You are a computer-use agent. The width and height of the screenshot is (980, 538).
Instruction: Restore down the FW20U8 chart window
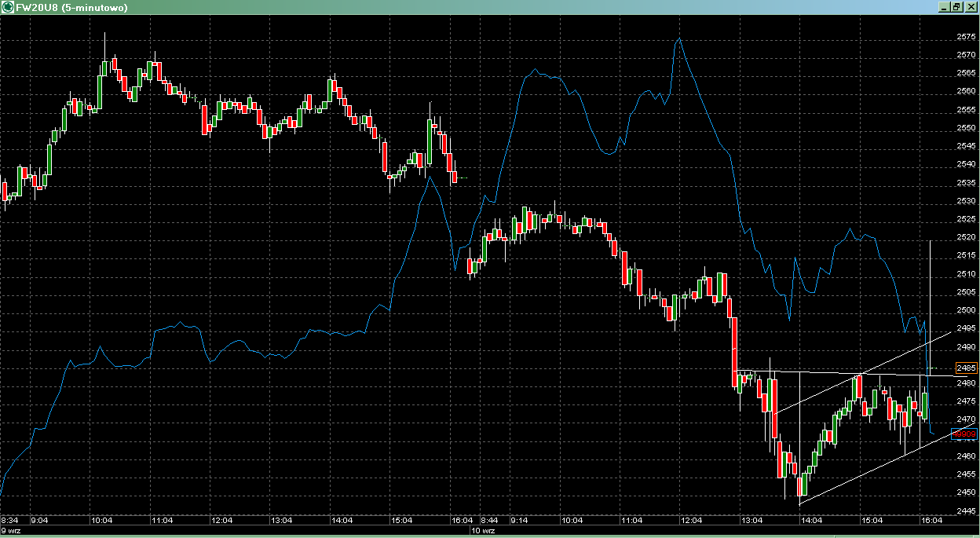tap(956, 7)
